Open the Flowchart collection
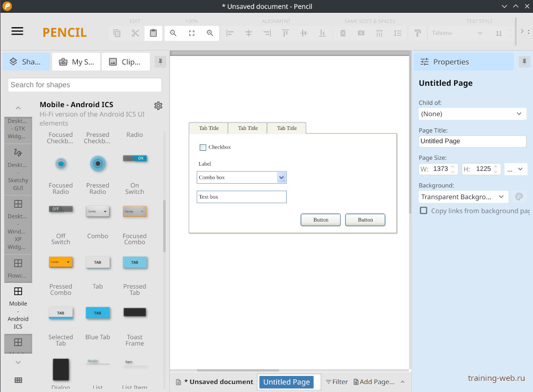This screenshot has width=533, height=392. pos(18,268)
